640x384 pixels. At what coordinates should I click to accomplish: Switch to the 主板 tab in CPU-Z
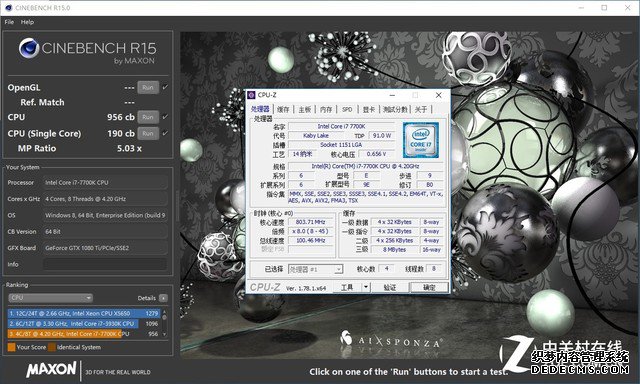(304, 109)
